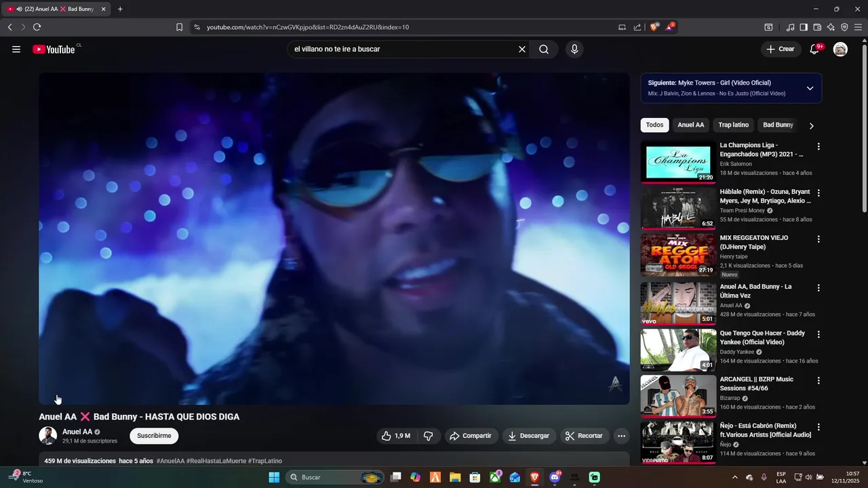Open Brave media control music-note icon

click(x=790, y=27)
